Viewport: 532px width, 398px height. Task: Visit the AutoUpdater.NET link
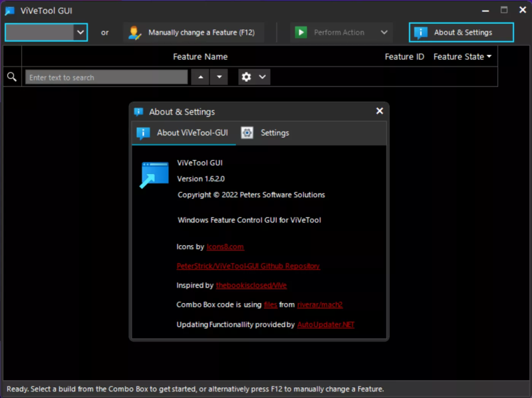325,324
